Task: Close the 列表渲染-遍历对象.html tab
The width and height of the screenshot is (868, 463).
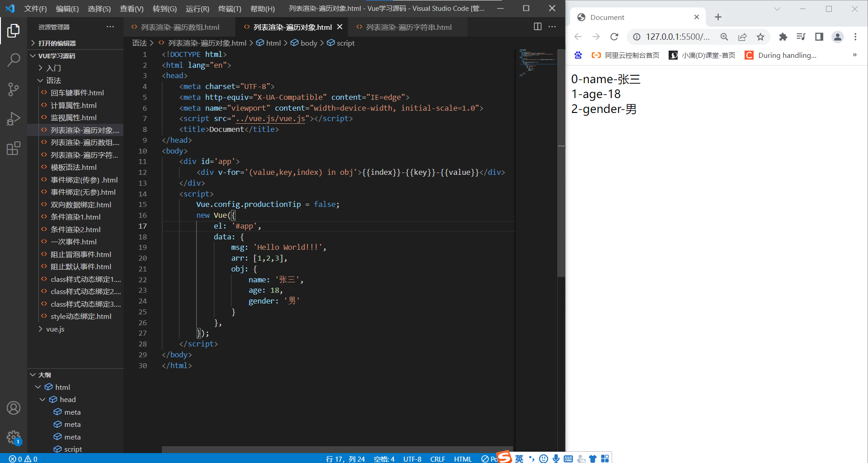Action: pos(340,27)
